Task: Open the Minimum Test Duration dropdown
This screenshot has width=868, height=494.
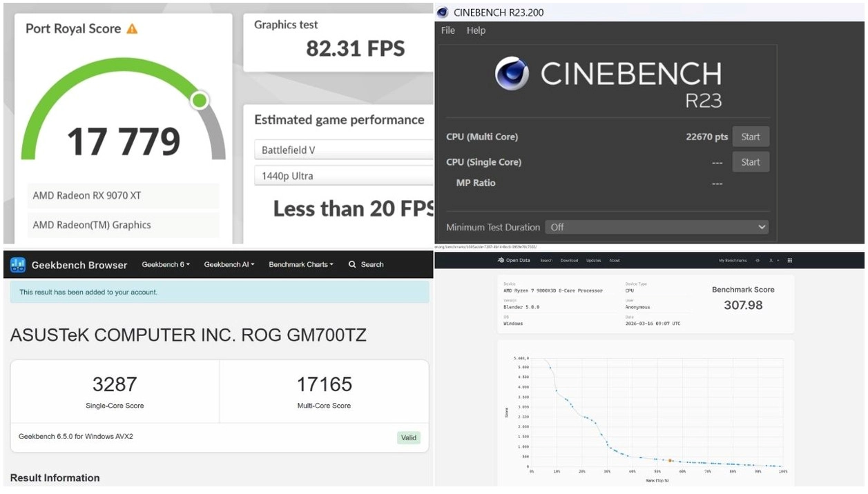Action: (656, 227)
